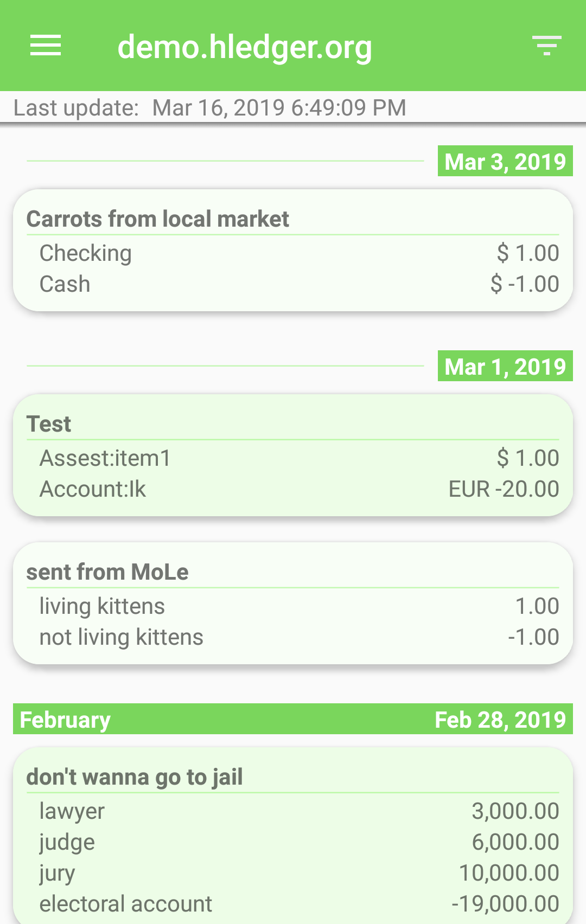
Task: Select the Cash account row
Action: [x=293, y=284]
